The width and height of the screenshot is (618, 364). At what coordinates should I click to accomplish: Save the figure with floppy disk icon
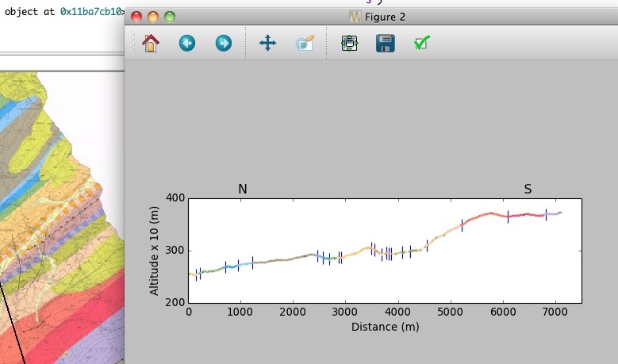coord(386,44)
